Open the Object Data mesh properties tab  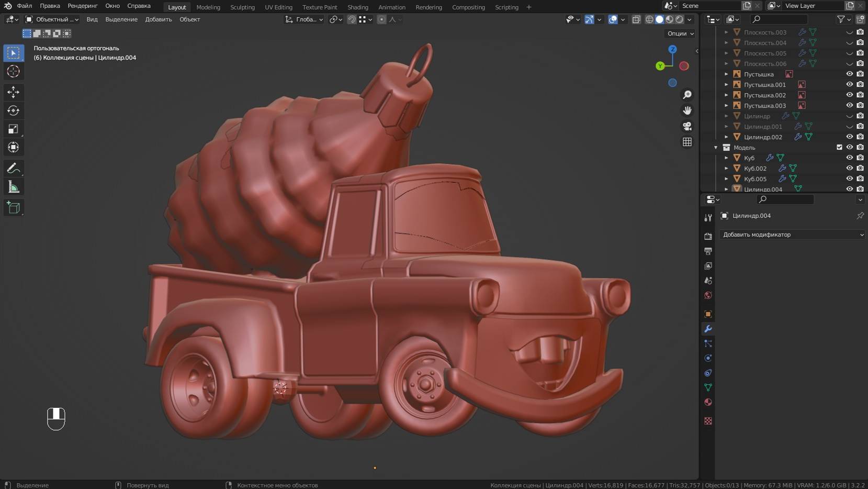click(x=708, y=387)
